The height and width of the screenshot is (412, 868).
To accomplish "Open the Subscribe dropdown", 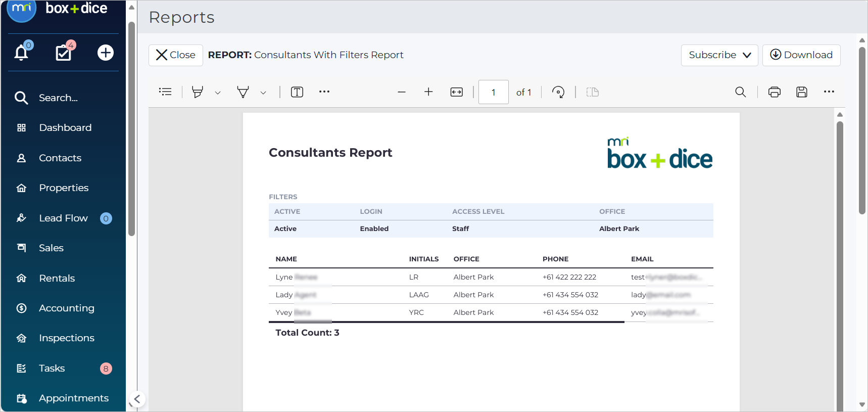I will (719, 55).
